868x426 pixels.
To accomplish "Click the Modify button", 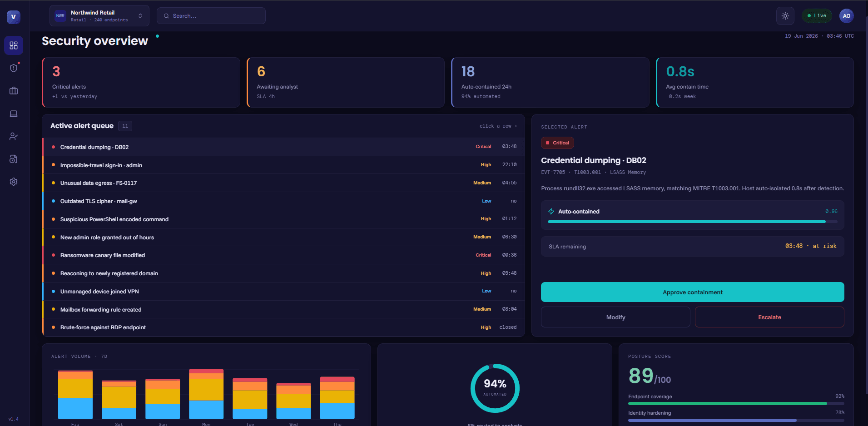I will click(615, 317).
